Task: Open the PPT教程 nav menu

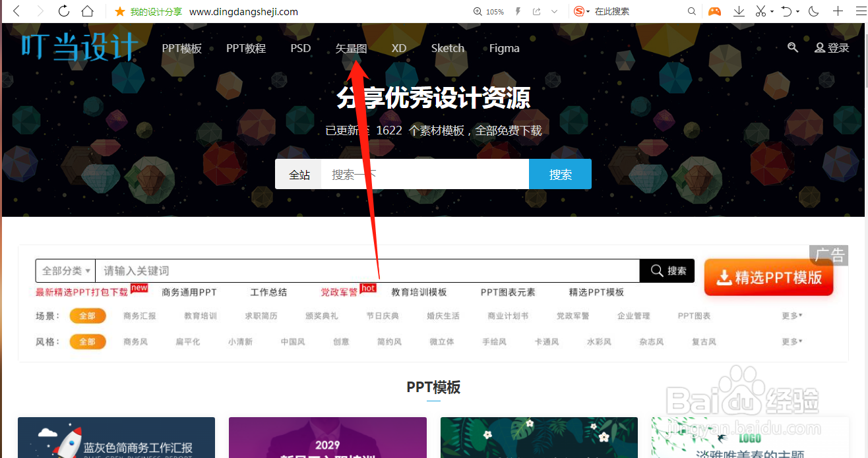Action: click(246, 48)
